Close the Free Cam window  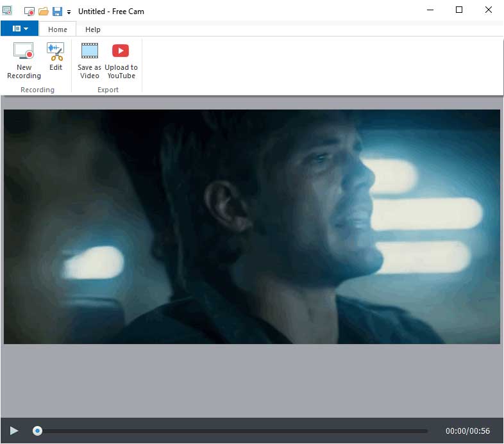(x=488, y=10)
